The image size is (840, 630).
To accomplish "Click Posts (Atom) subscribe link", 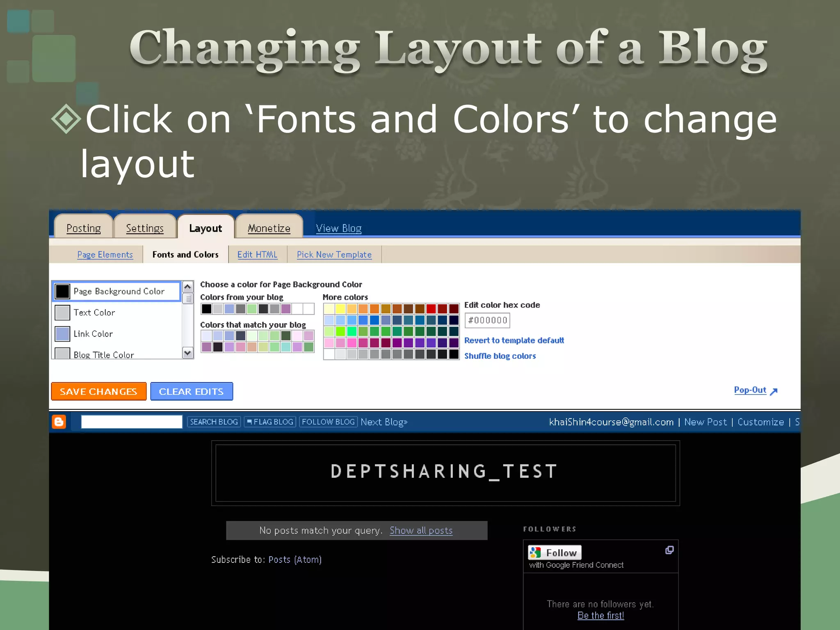I will click(295, 559).
